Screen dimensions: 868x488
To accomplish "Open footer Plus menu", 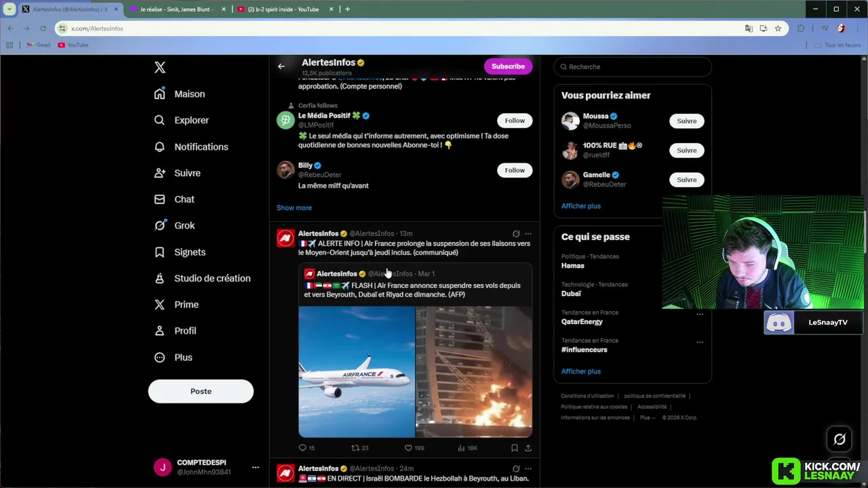I will pos(647,418).
